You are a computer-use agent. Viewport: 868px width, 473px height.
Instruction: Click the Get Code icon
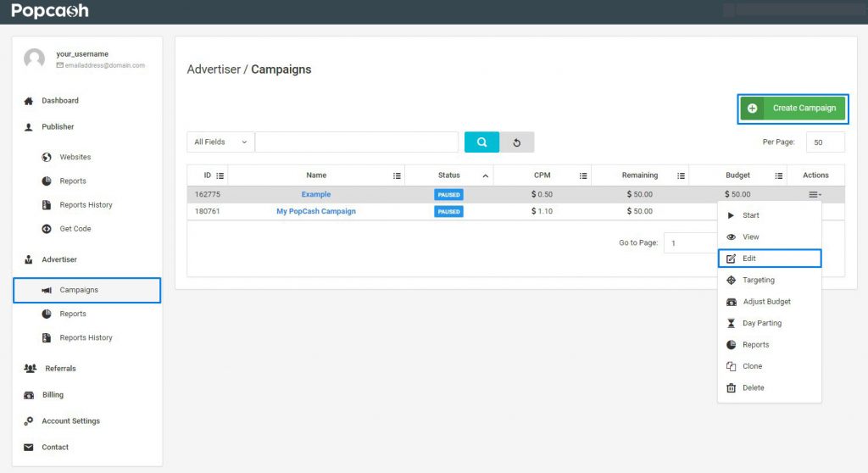click(47, 229)
